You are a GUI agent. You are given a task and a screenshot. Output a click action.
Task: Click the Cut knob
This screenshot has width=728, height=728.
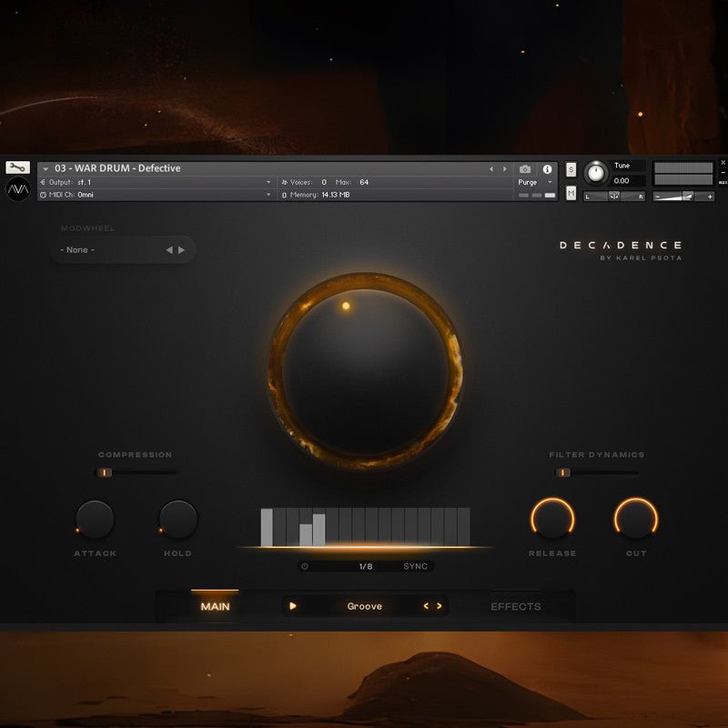636,518
